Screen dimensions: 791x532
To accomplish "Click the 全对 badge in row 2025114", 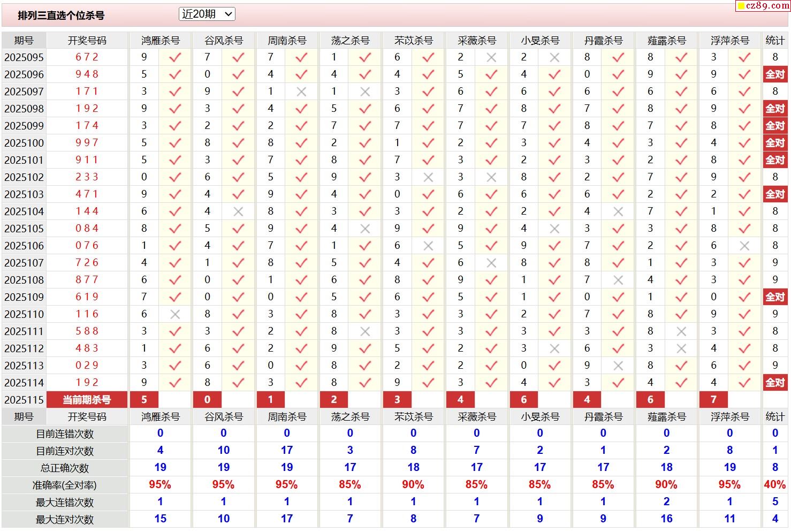I will tap(775, 383).
